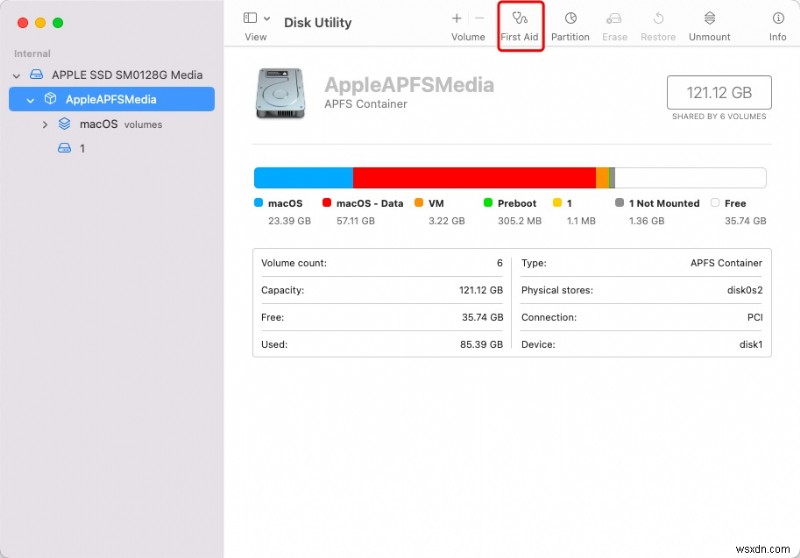800x558 pixels.
Task: Click the Capacity row 121.12 GB value
Action: pyautogui.click(x=481, y=290)
